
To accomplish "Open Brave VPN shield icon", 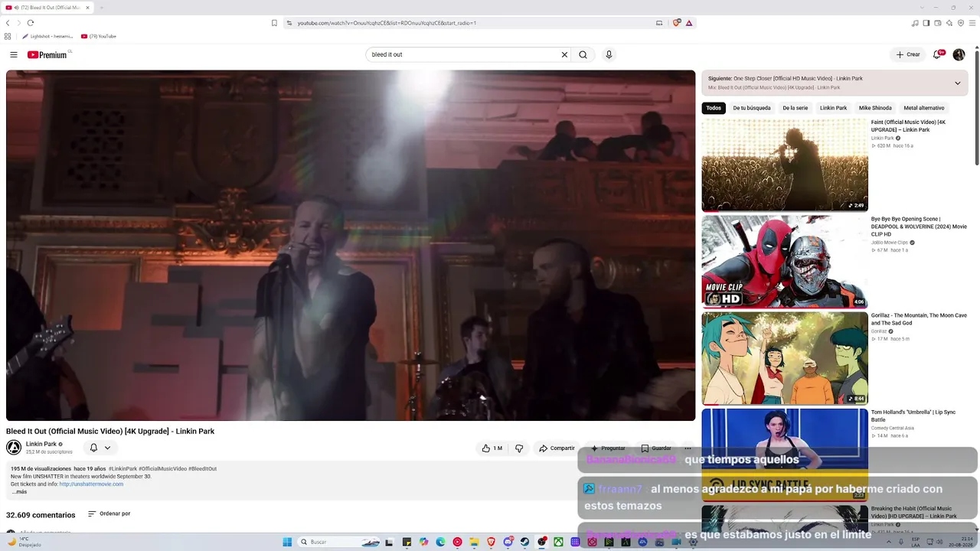I will [x=961, y=23].
